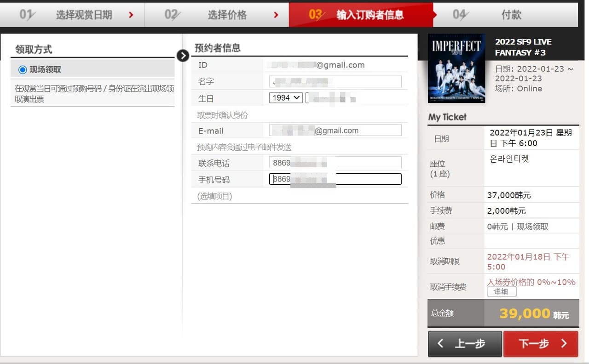This screenshot has width=589, height=364.
Task: Open the birth year dropdown showing 1994
Action: coord(285,97)
